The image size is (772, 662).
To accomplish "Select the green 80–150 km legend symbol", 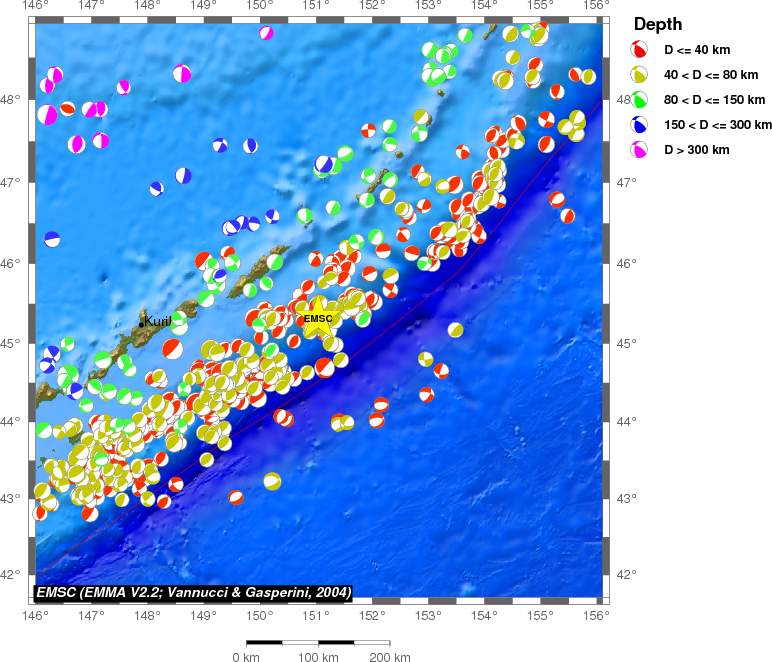I will 639,99.
